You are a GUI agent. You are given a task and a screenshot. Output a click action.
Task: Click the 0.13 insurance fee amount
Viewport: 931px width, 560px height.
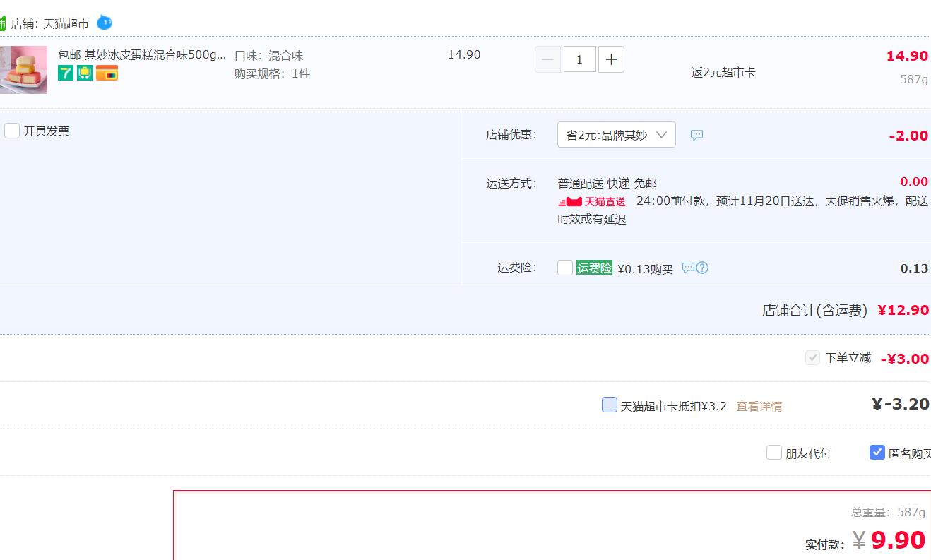pos(914,268)
